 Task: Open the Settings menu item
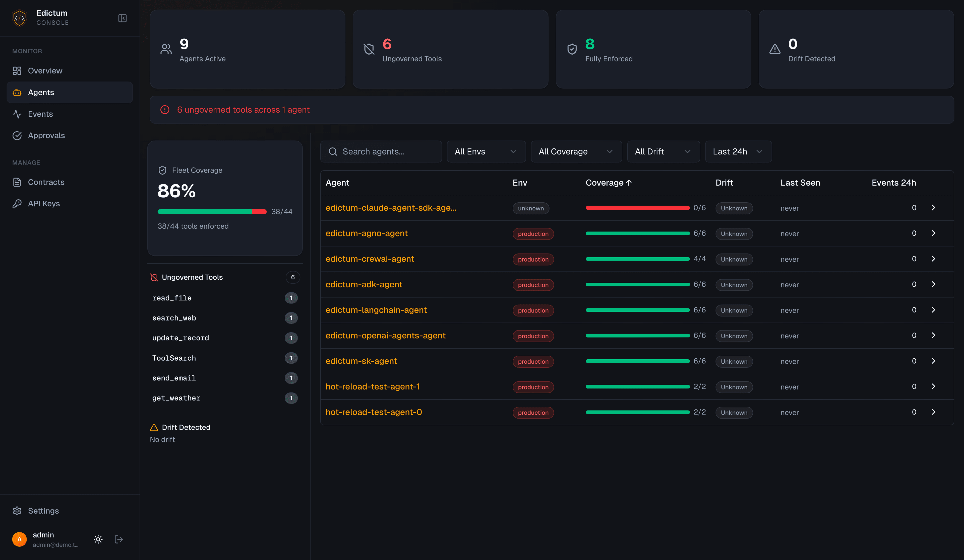43,511
